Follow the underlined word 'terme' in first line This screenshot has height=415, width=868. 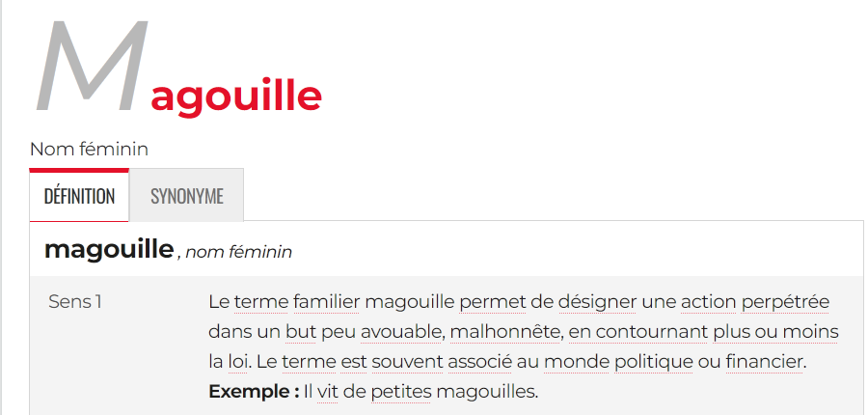[x=261, y=302]
